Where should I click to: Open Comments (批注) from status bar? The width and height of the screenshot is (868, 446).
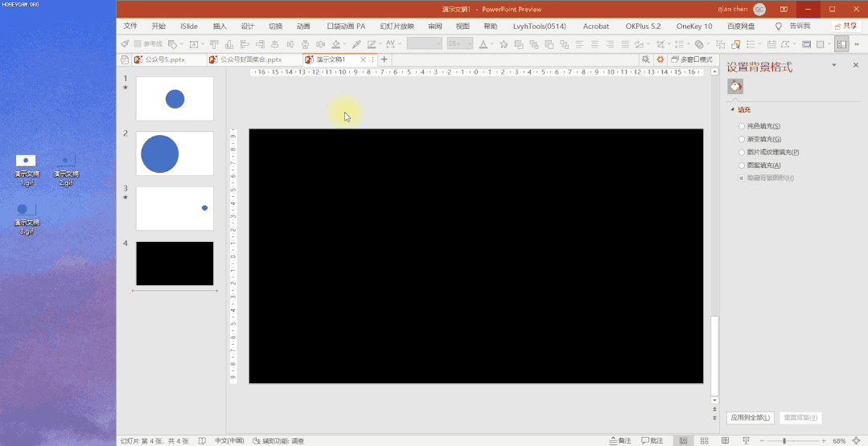652,440
